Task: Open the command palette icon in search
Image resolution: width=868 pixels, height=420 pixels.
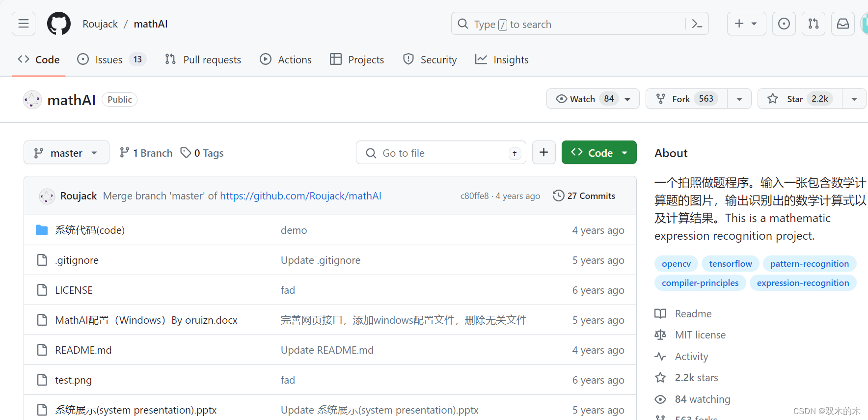Action: (x=697, y=24)
